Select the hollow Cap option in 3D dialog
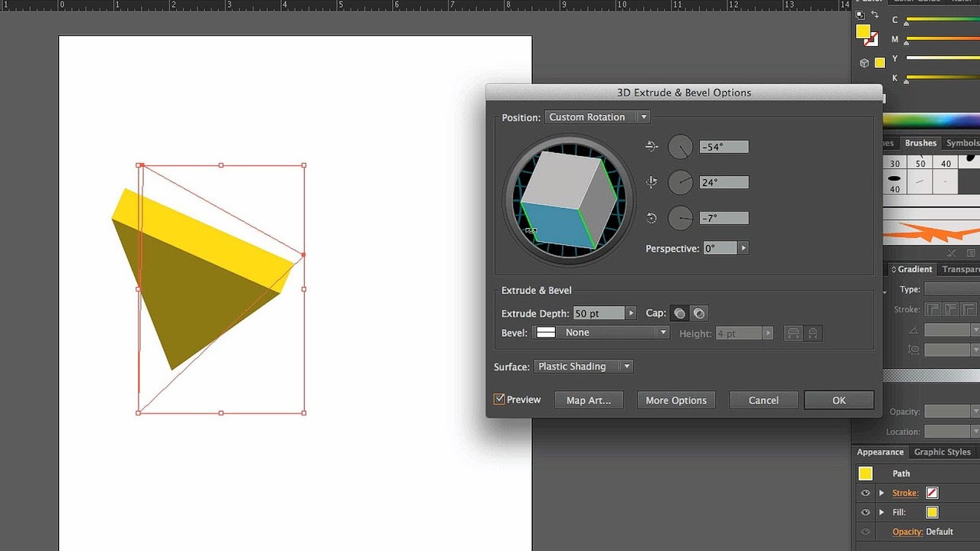 click(x=699, y=313)
